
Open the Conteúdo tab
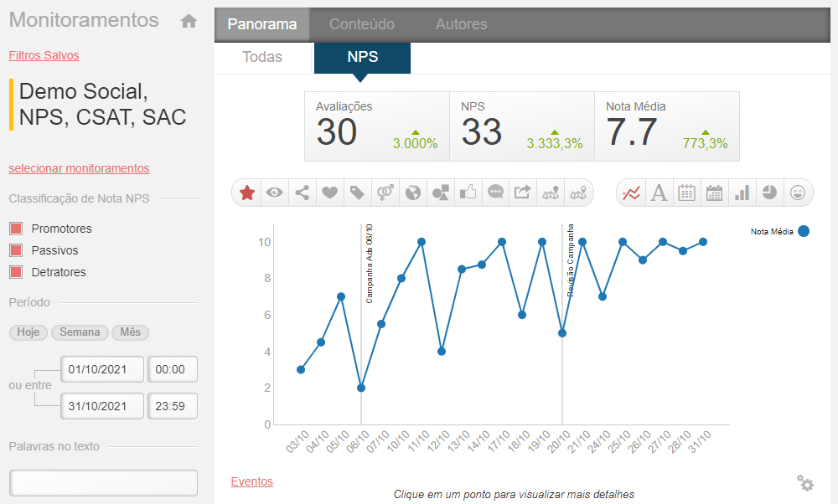(361, 24)
